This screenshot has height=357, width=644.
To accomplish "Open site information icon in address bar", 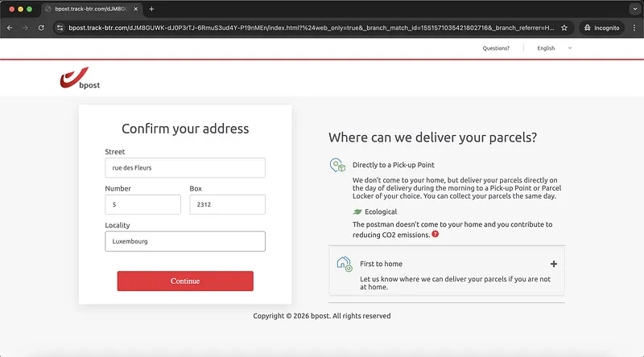I will (60, 27).
